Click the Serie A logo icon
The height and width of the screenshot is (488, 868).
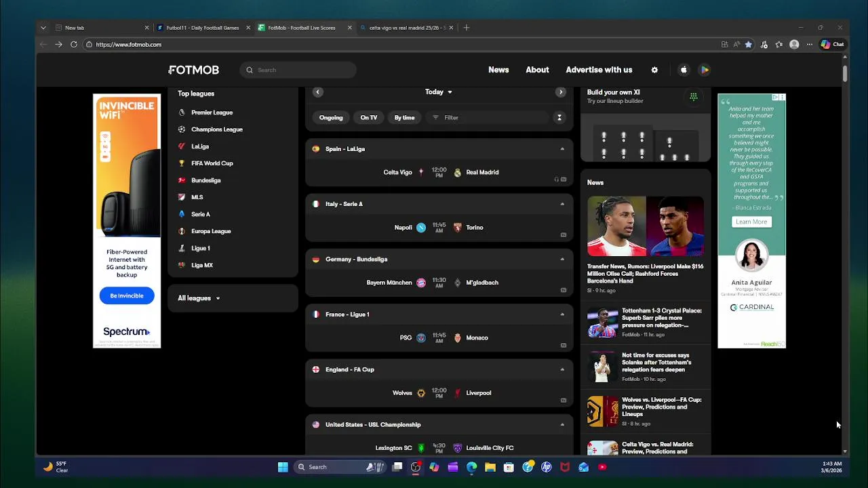(182, 214)
